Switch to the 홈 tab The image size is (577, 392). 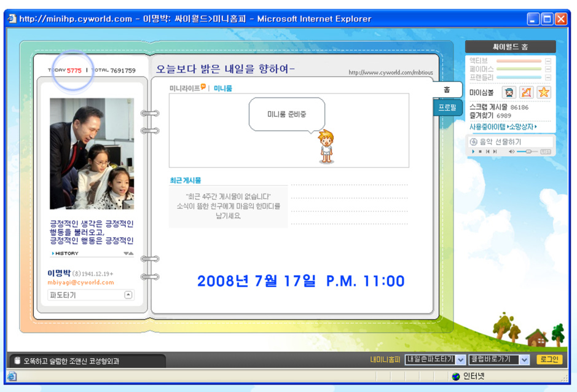447,90
